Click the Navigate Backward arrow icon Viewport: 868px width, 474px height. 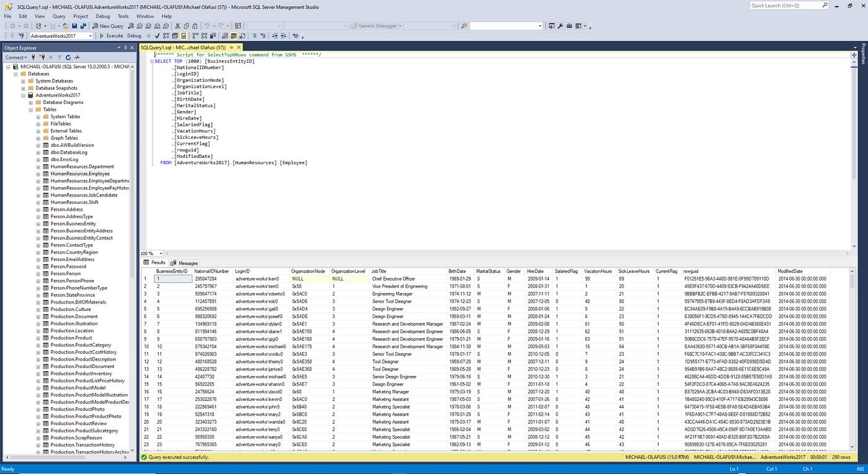(12, 26)
